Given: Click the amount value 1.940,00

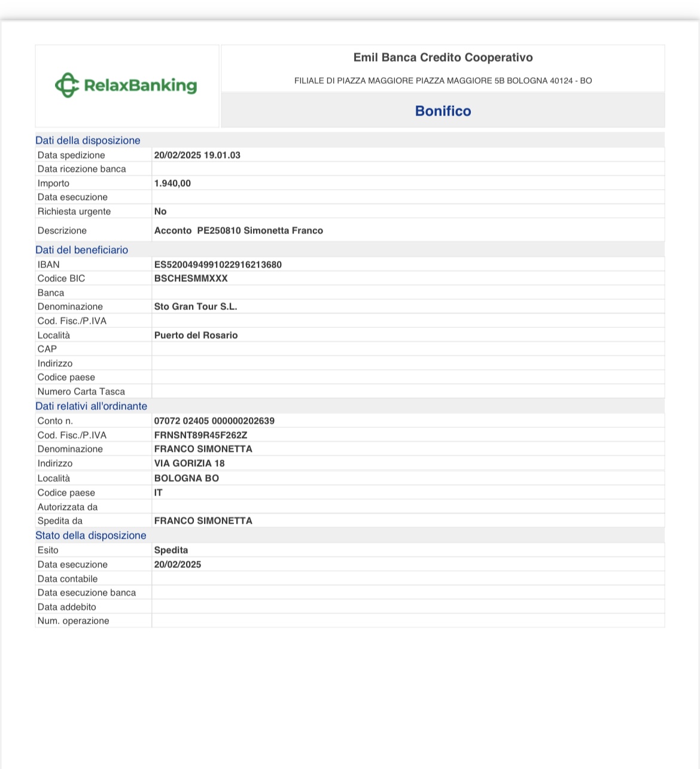Looking at the screenshot, I should coord(172,183).
